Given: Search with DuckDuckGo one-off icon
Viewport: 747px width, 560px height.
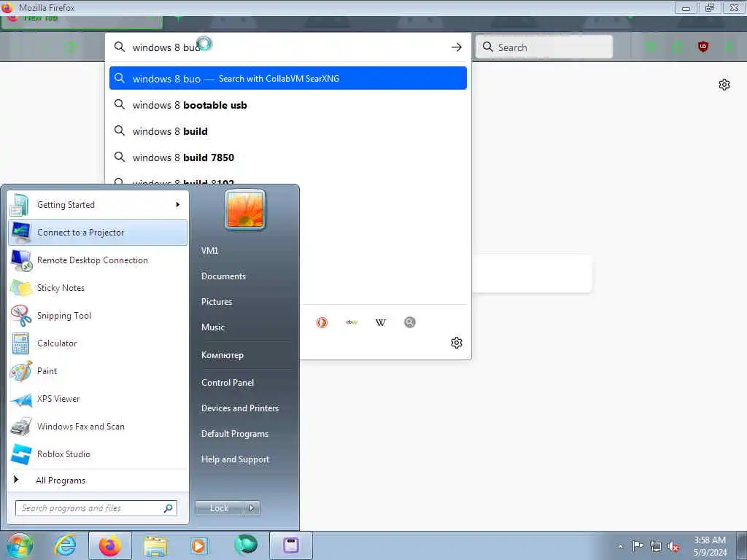Looking at the screenshot, I should [322, 322].
